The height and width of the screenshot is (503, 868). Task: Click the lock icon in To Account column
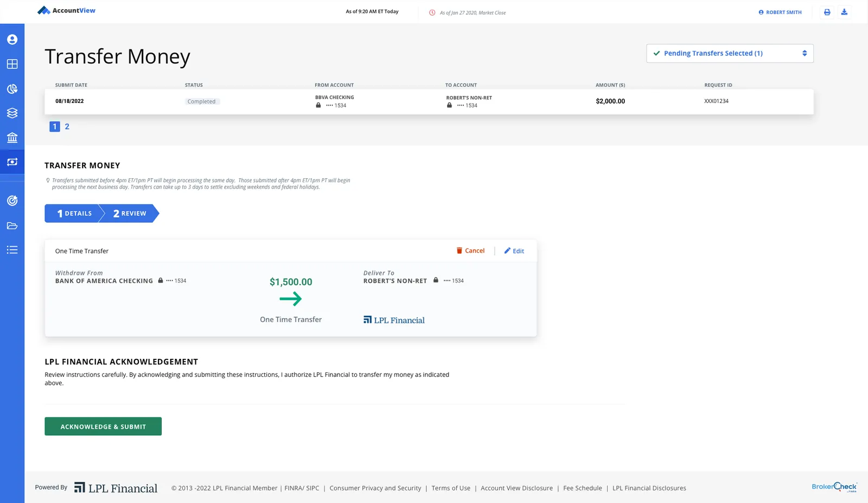click(449, 105)
